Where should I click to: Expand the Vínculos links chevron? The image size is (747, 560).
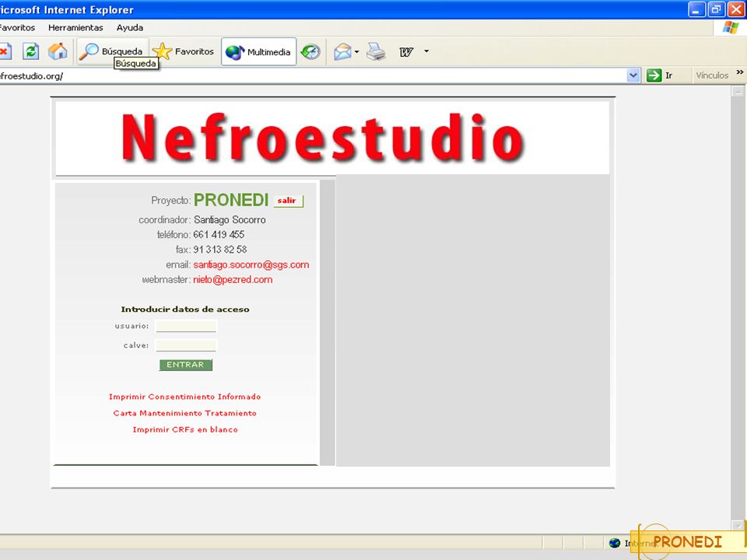click(x=739, y=72)
